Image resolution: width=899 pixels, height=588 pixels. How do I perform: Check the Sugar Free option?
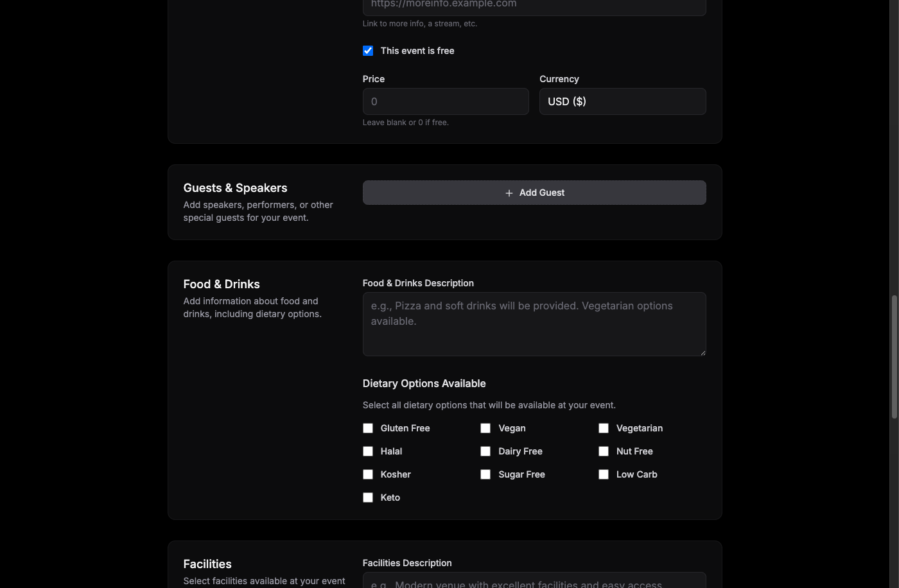coord(485,474)
